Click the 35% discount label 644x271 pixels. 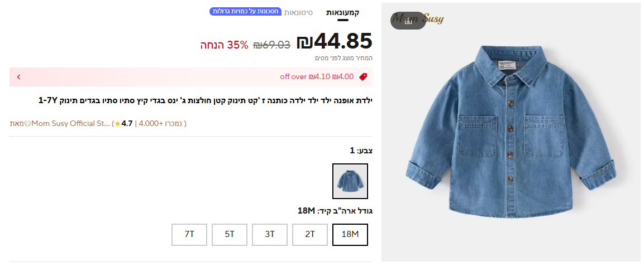point(224,45)
